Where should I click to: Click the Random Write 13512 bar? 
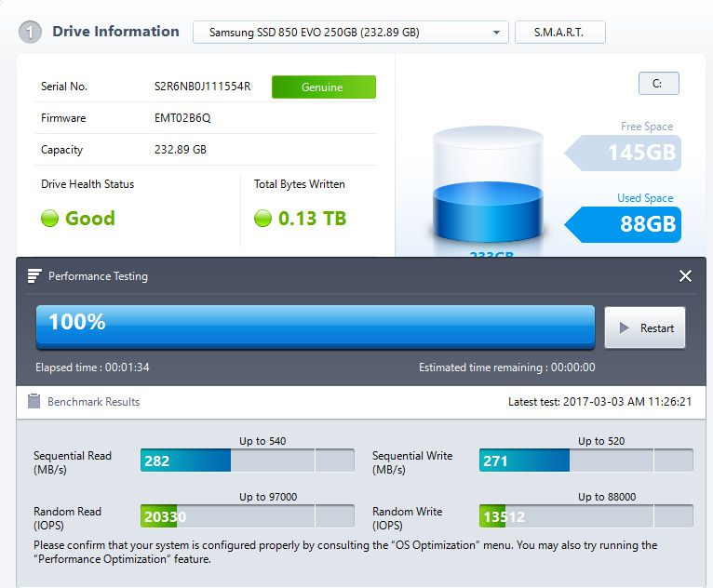click(x=586, y=516)
